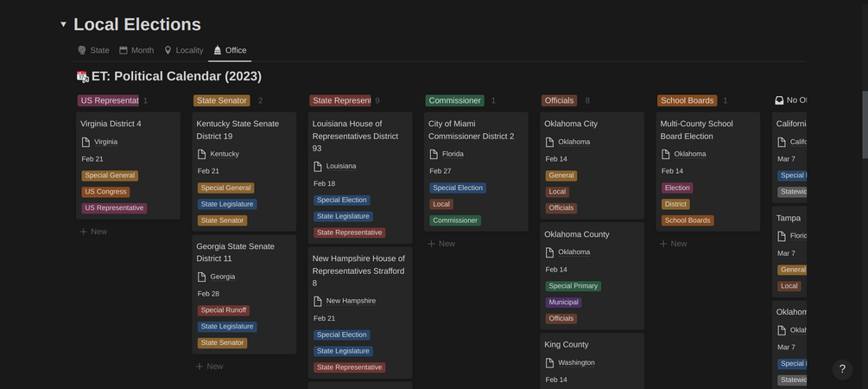Screen dimensions: 868x389
Task: Select the Locality view tab
Action: (183, 50)
